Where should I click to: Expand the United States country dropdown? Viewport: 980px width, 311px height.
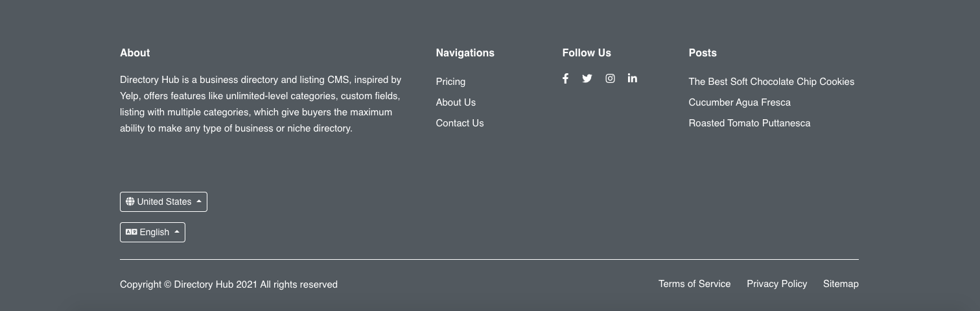(163, 202)
